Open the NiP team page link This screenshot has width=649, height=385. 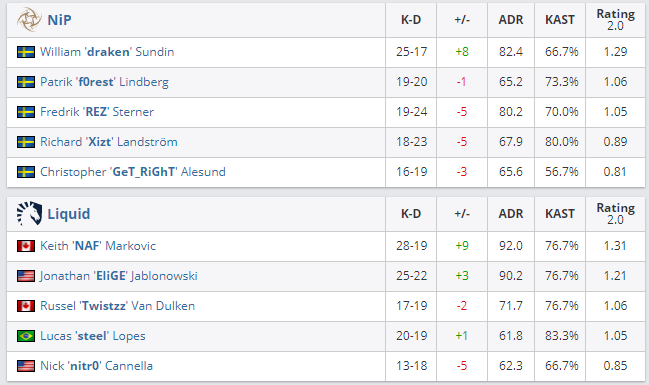[x=59, y=20]
